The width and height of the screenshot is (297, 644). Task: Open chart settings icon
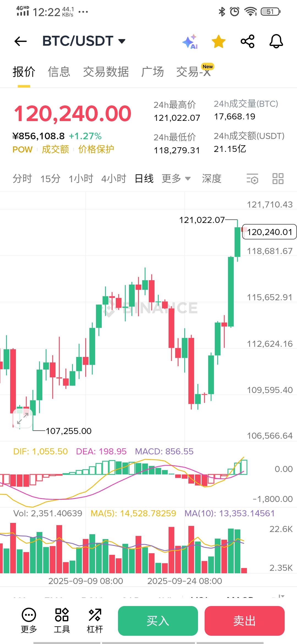click(x=252, y=179)
